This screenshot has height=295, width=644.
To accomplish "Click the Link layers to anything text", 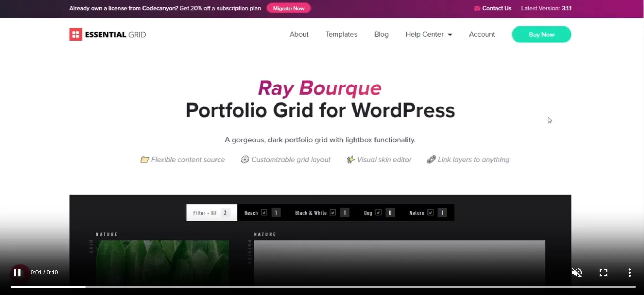I will point(473,160).
